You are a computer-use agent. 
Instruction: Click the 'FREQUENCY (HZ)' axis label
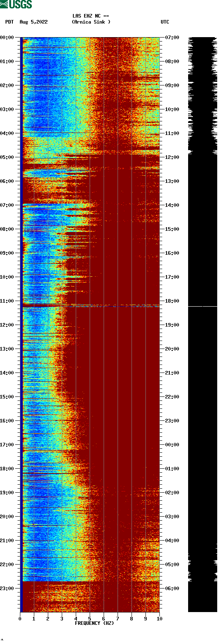(94, 623)
